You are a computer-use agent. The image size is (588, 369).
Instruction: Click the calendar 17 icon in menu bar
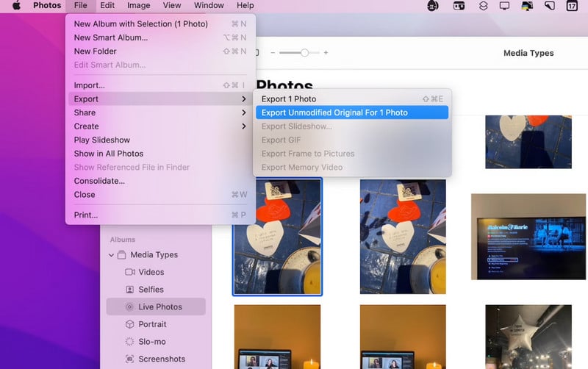572,6
